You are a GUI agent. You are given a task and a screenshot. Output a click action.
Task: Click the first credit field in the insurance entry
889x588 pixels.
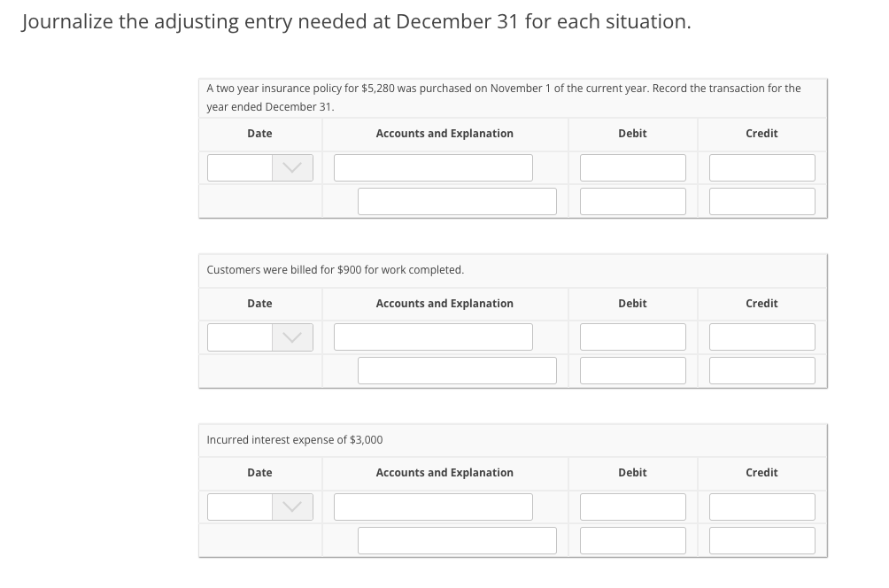pyautogui.click(x=761, y=167)
